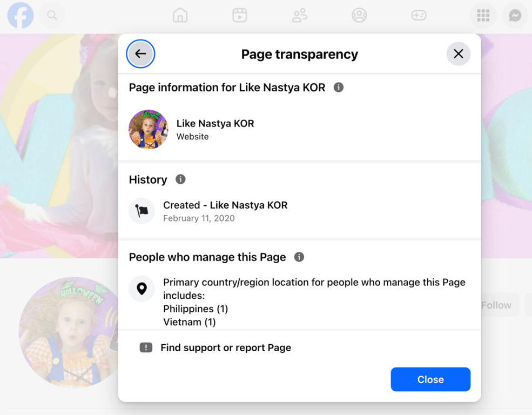Viewport: 532px width, 415px height.
Task: Click "Created - Like Nastya KOR" entry
Action: click(225, 205)
